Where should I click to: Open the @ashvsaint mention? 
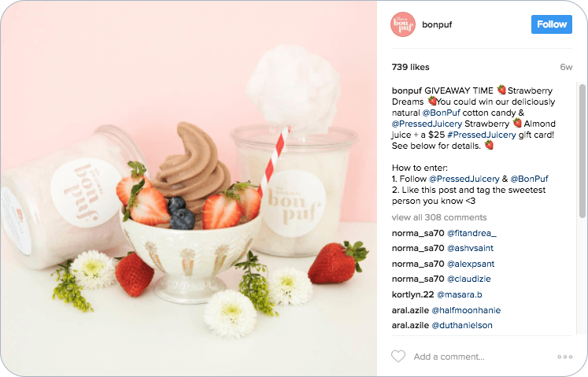[x=470, y=249]
